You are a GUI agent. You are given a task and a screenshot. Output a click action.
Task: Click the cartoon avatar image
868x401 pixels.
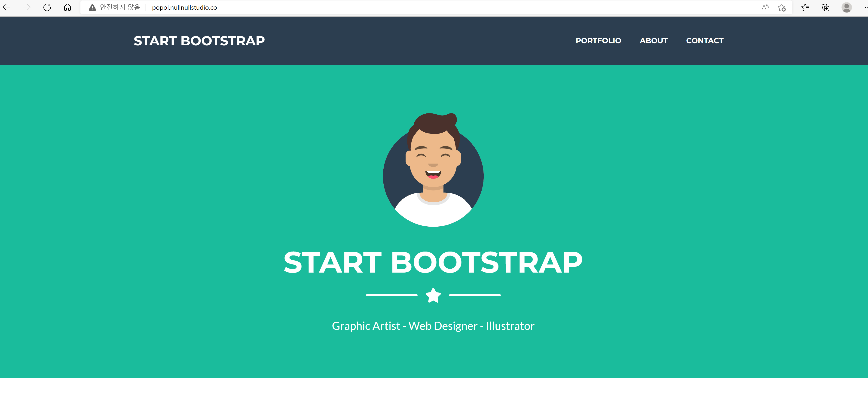coord(433,170)
